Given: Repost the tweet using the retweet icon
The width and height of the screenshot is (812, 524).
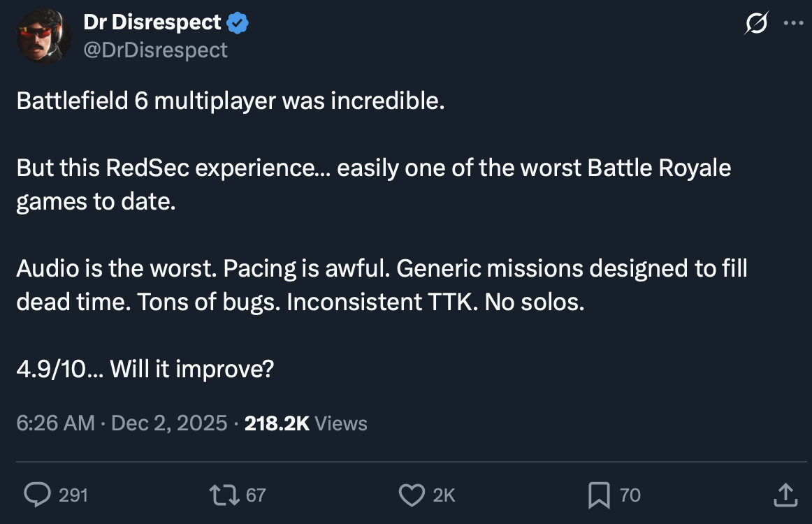Looking at the screenshot, I should click(x=224, y=495).
